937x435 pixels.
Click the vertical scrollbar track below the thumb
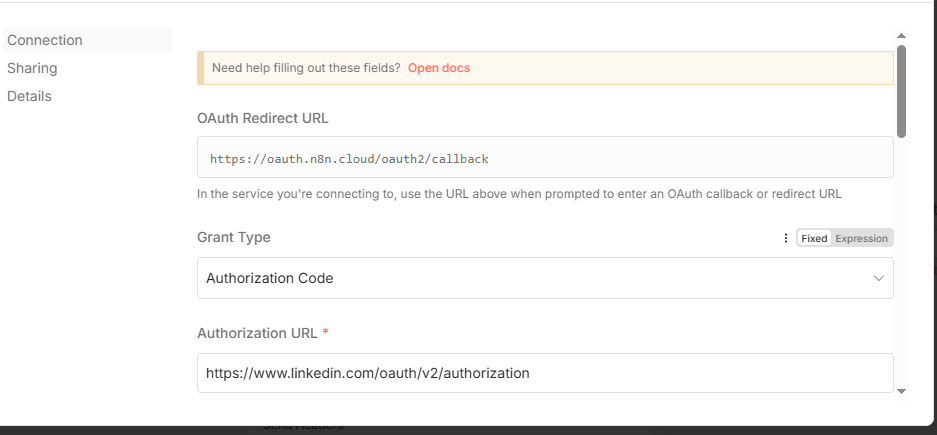pos(901,260)
